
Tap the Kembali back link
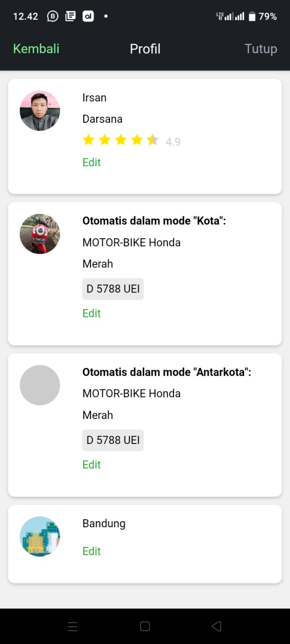point(36,49)
